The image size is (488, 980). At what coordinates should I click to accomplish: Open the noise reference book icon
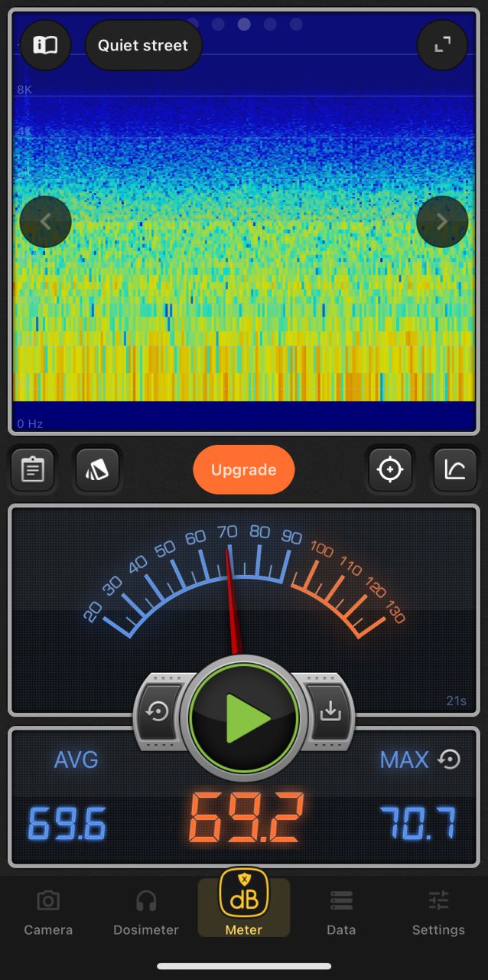point(45,45)
